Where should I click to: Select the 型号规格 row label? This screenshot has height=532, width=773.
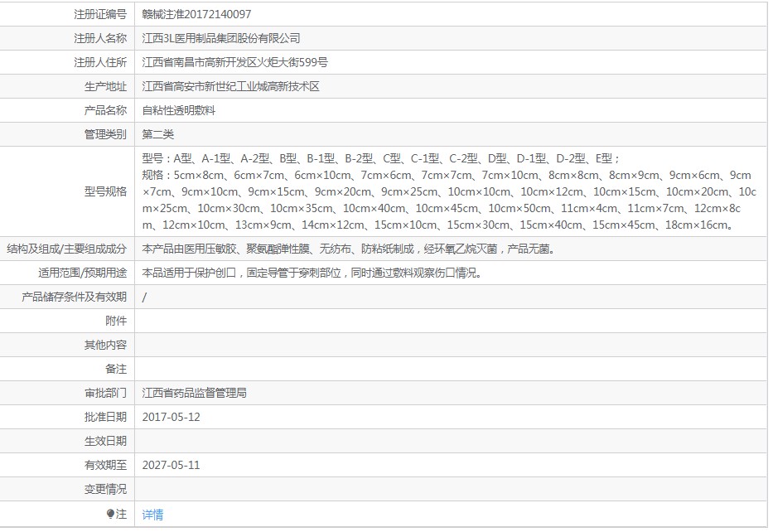tap(105, 191)
